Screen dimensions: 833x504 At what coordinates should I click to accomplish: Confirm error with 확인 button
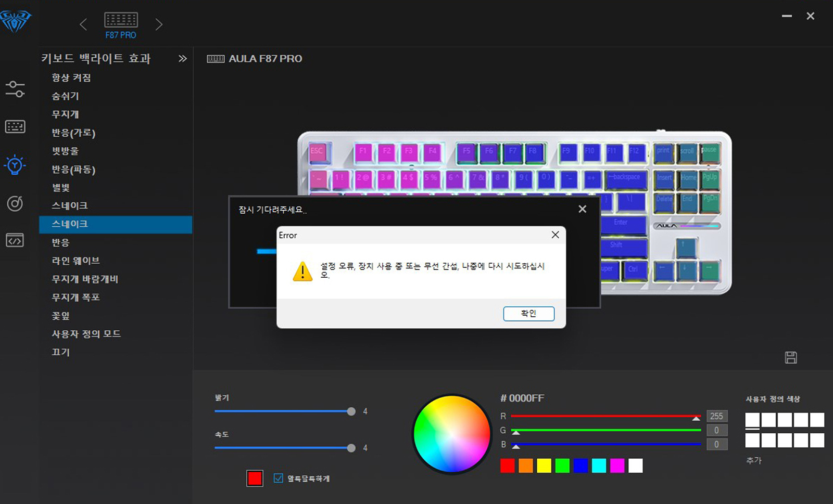tap(528, 314)
